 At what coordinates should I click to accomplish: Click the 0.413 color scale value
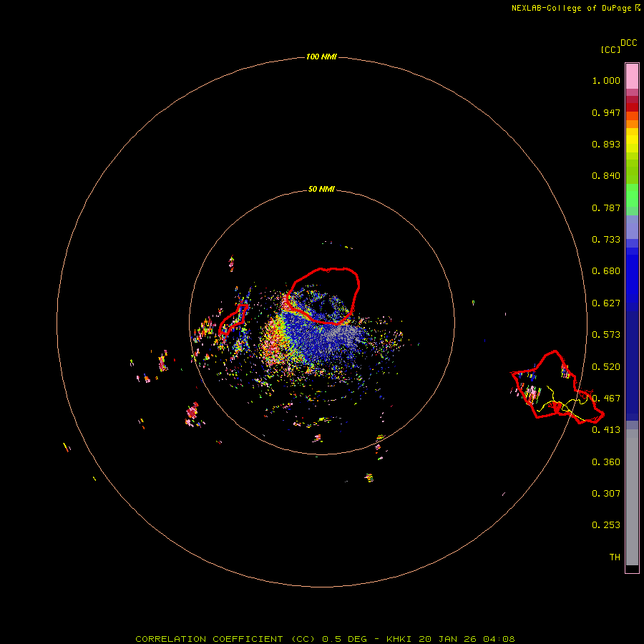606,430
